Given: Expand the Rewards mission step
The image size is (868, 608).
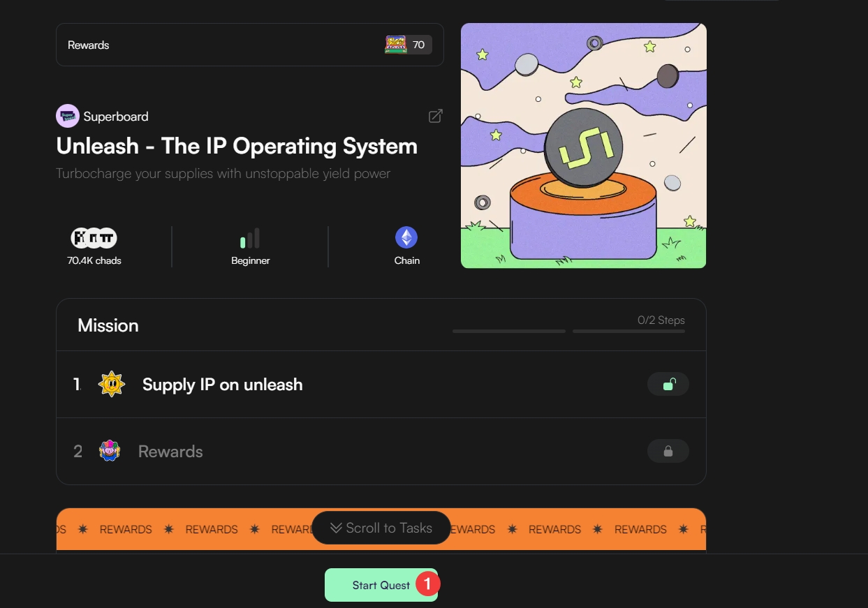Looking at the screenshot, I should [x=381, y=451].
